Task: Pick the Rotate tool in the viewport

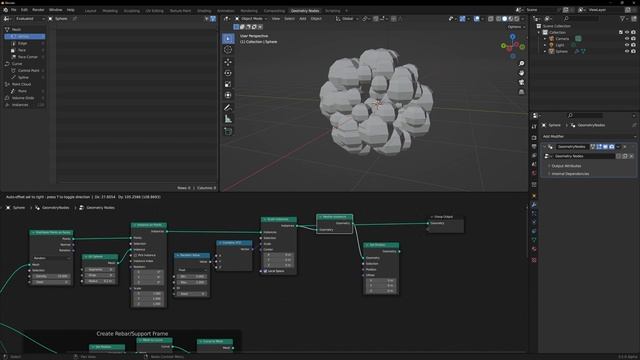Action: click(228, 73)
